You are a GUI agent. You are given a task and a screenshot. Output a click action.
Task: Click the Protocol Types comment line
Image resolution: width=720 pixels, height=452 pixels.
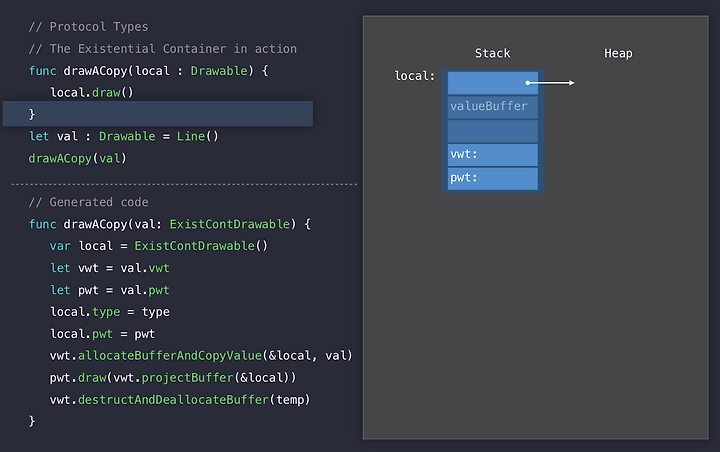coord(89,27)
